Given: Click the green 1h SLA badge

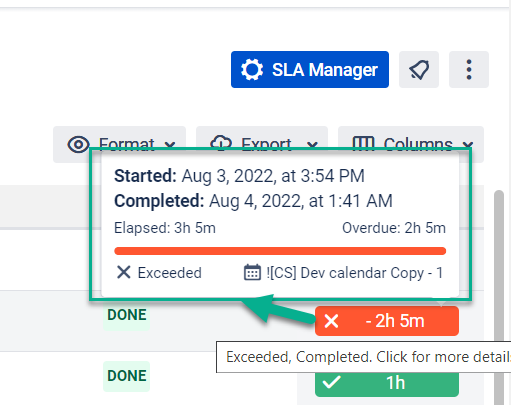Looking at the screenshot, I should tap(387, 383).
